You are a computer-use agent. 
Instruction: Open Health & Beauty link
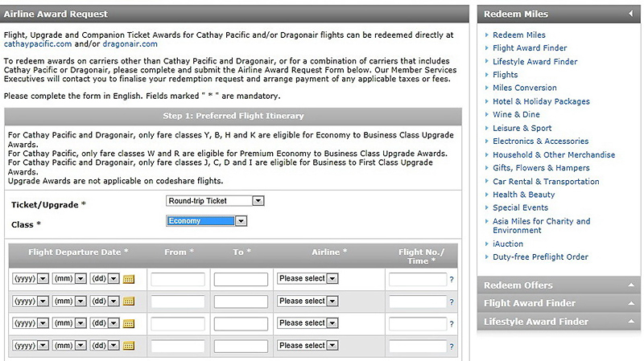524,195
